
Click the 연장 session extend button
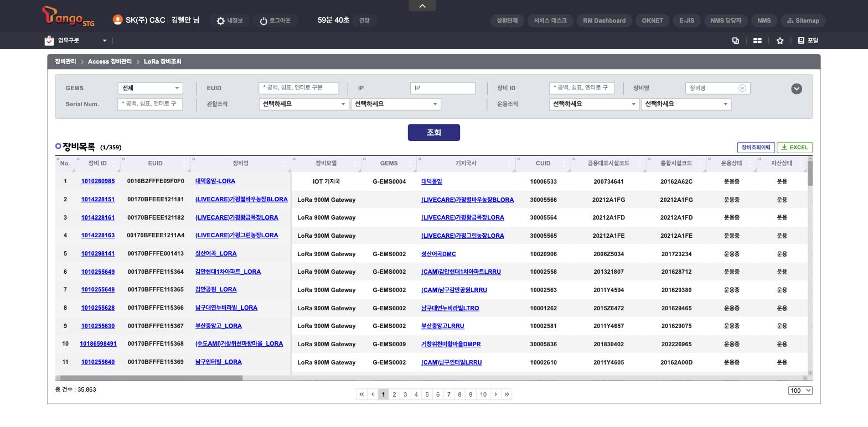[364, 20]
